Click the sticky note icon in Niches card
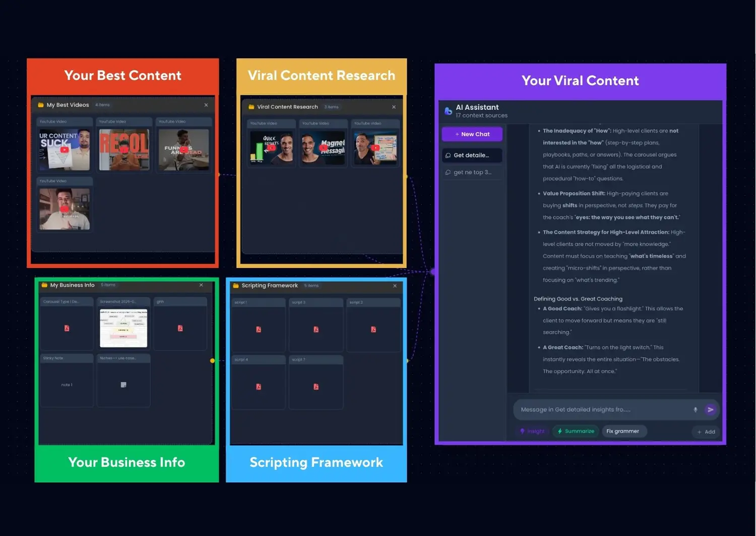Viewport: 756px width, 536px height. click(x=123, y=385)
